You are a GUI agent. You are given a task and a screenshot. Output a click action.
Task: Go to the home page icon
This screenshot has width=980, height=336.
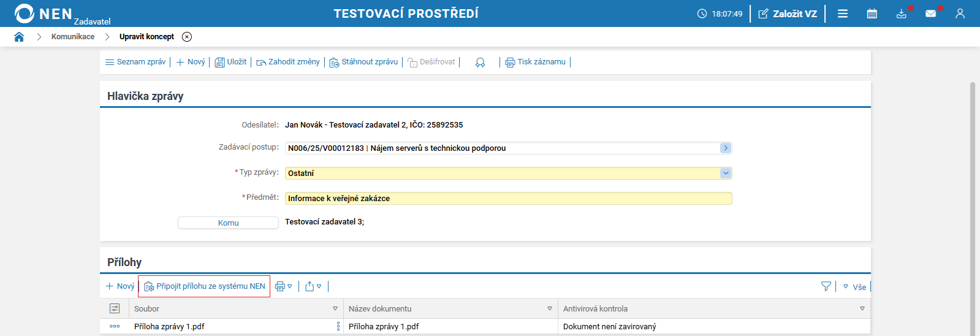(x=19, y=37)
